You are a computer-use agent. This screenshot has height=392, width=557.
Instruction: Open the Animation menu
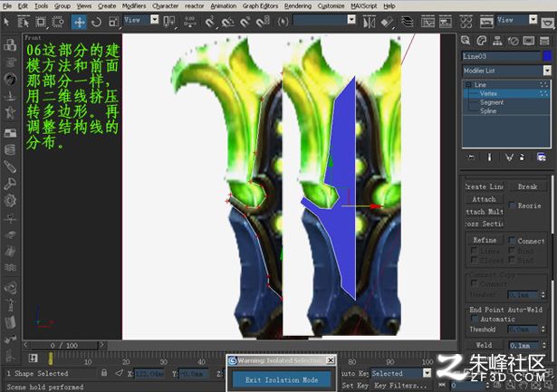click(223, 6)
